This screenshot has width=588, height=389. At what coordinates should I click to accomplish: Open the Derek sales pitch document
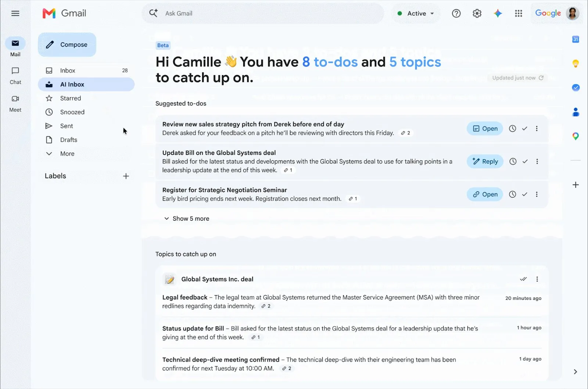485,128
